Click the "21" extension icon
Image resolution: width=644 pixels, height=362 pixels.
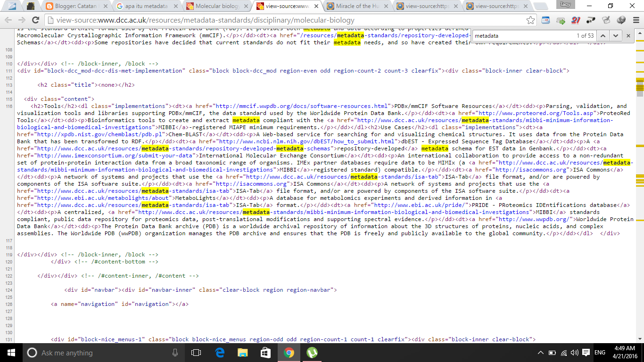[x=576, y=20]
